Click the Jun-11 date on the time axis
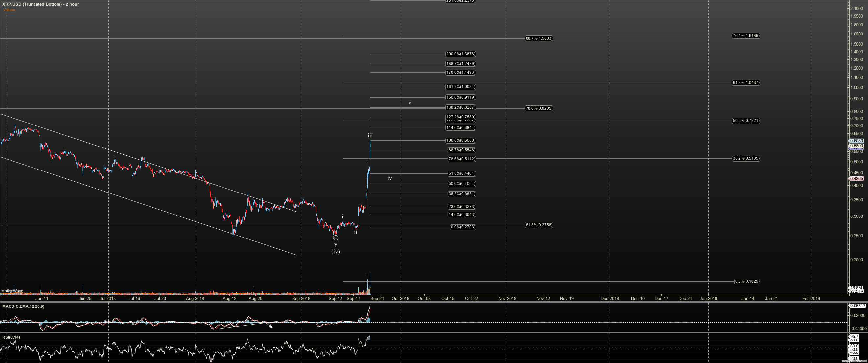This screenshot has height=363, width=868. pyautogui.click(x=42, y=298)
